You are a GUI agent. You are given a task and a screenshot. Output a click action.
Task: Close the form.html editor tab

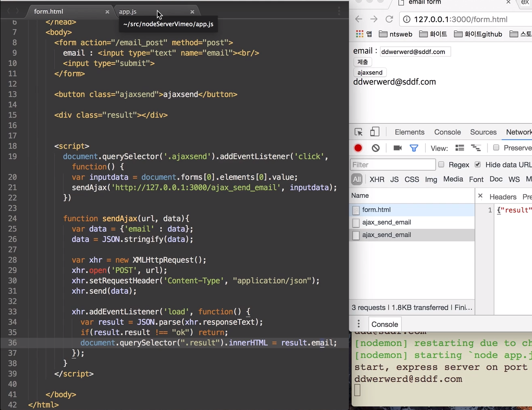(x=107, y=12)
